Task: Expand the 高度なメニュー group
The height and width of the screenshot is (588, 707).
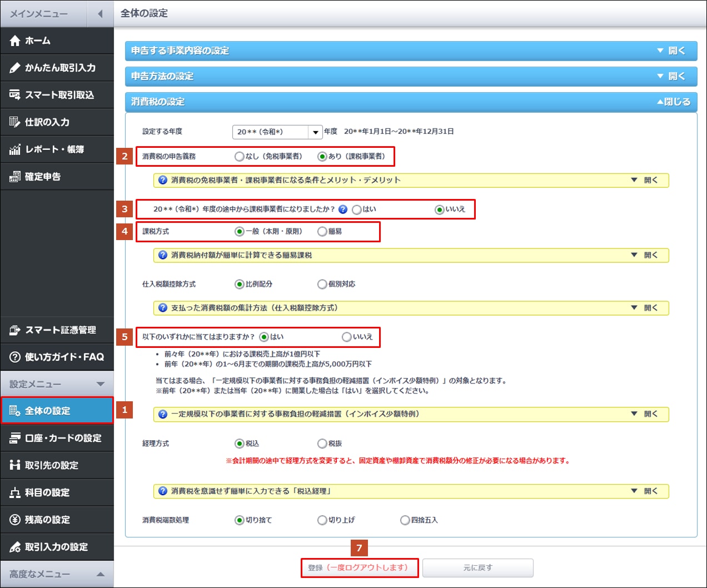Action: click(x=57, y=574)
